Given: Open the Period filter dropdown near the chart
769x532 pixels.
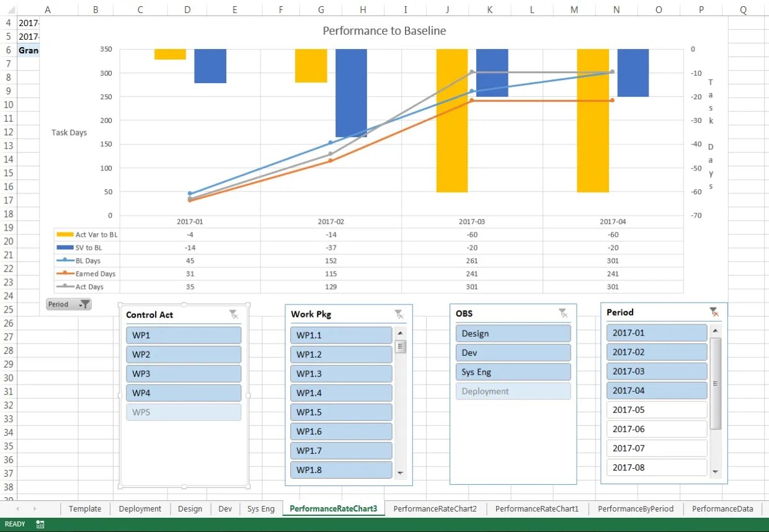Looking at the screenshot, I should (x=68, y=304).
